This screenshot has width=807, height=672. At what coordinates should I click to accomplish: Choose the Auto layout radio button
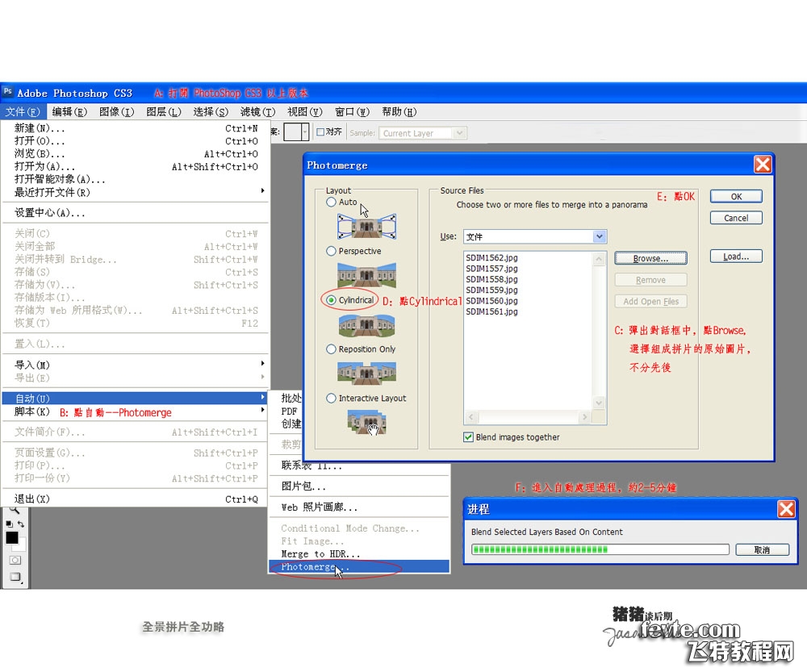coord(331,202)
